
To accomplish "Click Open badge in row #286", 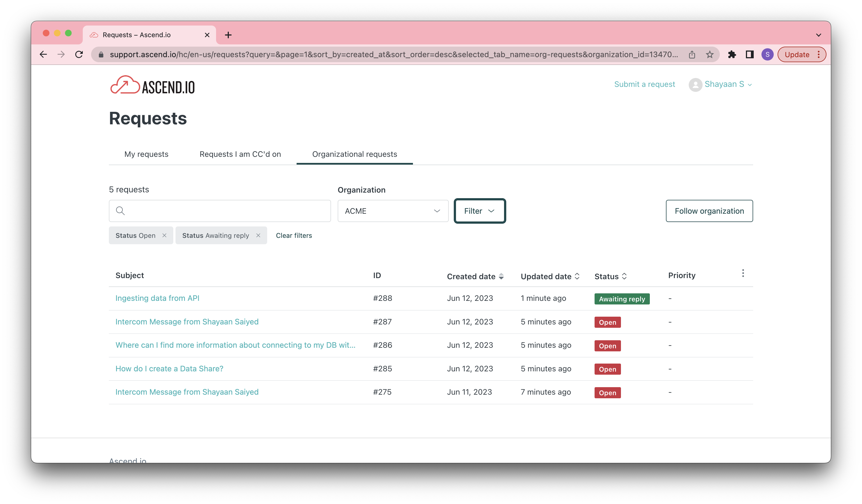I will click(607, 346).
